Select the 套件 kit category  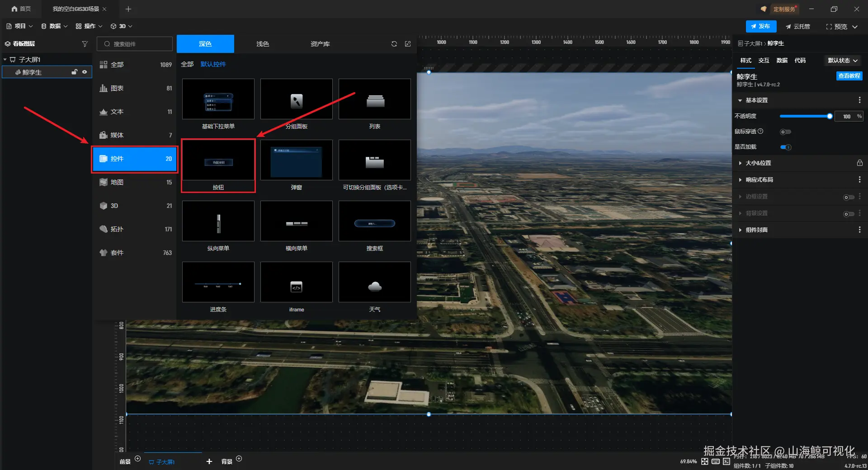tap(135, 253)
